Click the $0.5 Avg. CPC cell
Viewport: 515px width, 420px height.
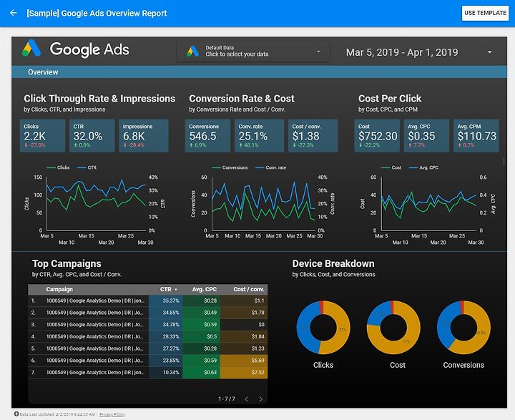(201, 336)
